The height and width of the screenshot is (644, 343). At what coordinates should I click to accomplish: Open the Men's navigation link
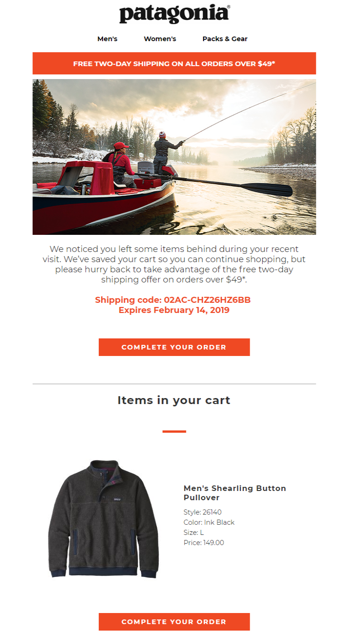(x=107, y=39)
